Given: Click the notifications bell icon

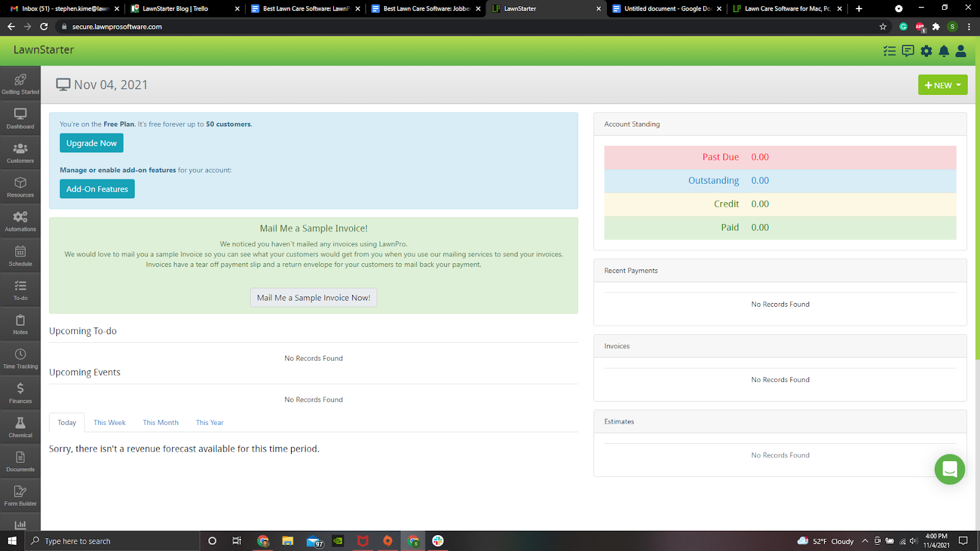Looking at the screenshot, I should [x=943, y=51].
